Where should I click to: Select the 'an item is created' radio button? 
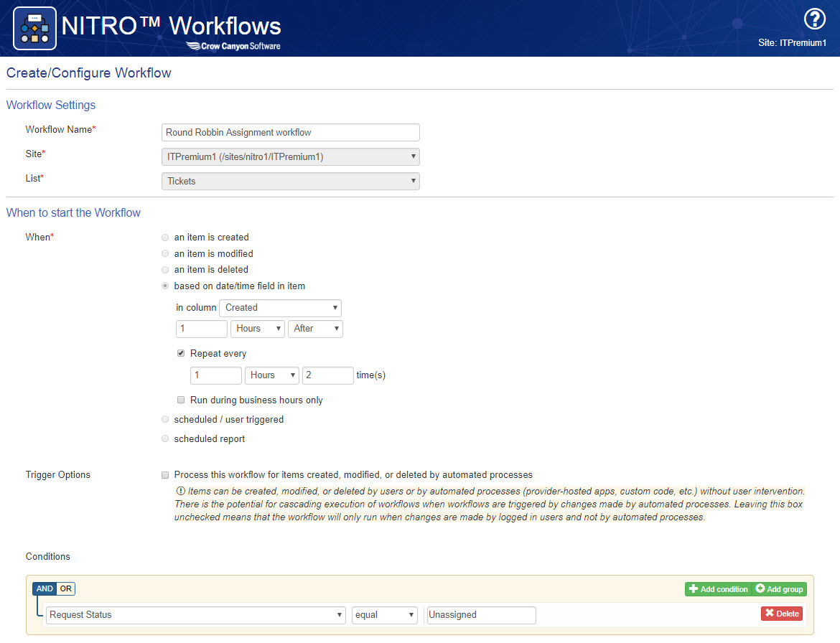pos(165,238)
